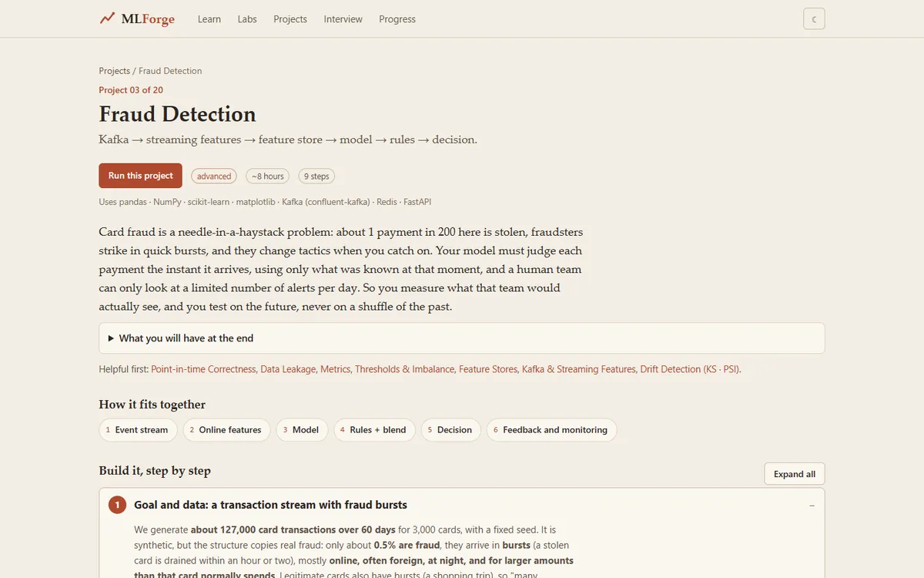Select pipeline stage 5 Decision
Image resolution: width=924 pixels, height=578 pixels.
click(x=451, y=430)
